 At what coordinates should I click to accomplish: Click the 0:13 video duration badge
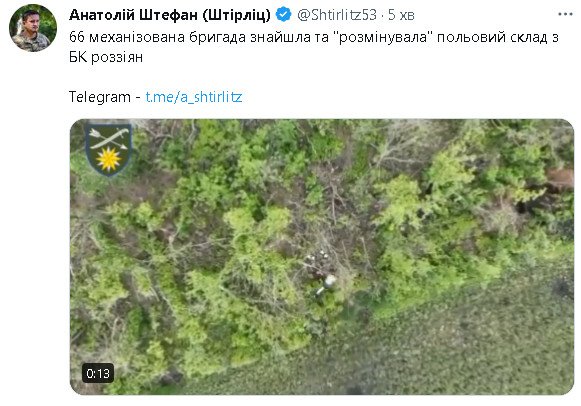tap(98, 373)
